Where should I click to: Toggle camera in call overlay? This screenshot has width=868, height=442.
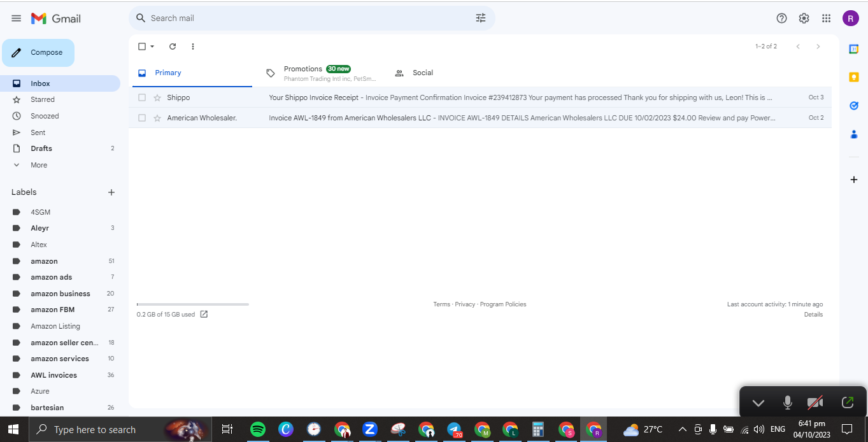click(815, 403)
